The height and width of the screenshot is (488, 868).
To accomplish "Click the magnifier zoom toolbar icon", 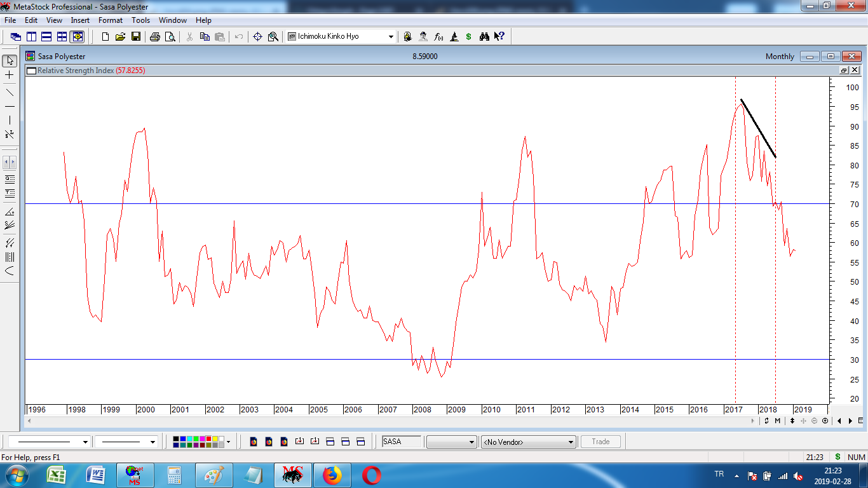I will coord(273,37).
